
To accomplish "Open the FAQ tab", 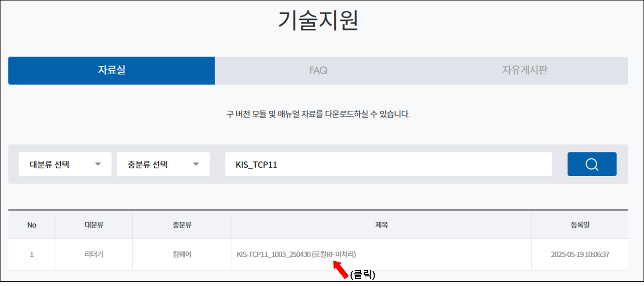I will (318, 70).
